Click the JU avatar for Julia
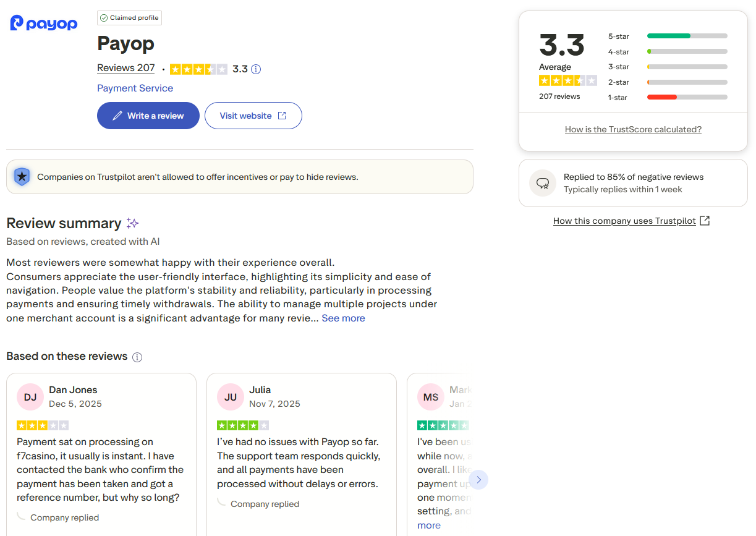 point(231,397)
